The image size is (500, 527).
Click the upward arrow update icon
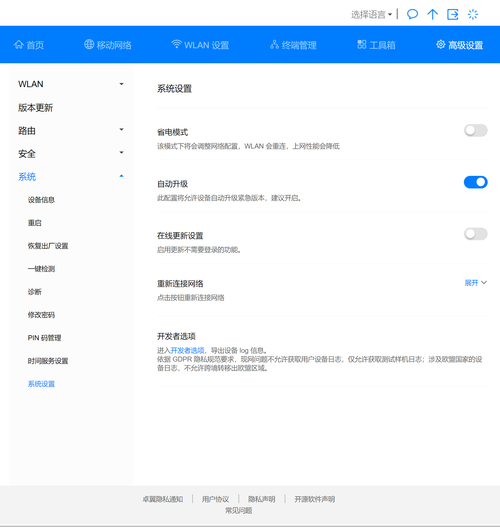click(432, 14)
